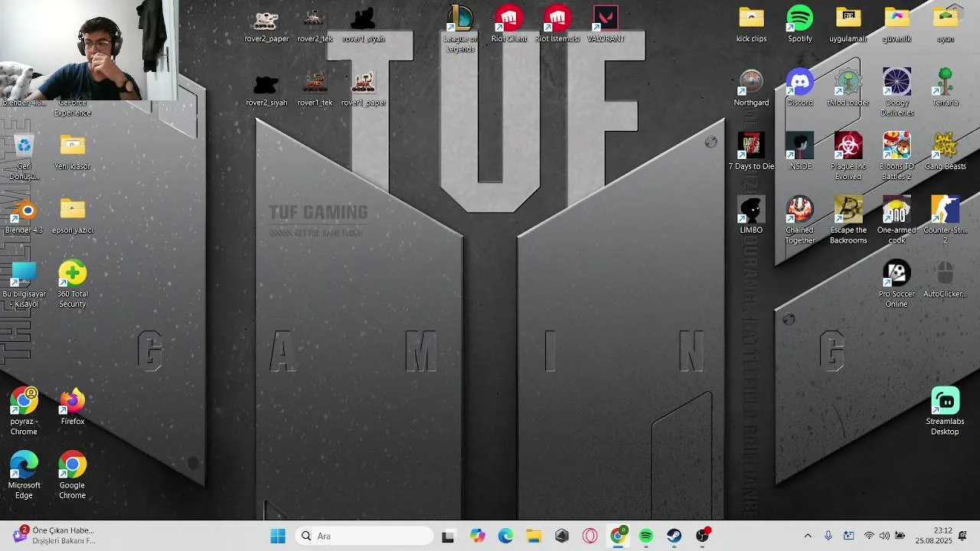Image resolution: width=980 pixels, height=551 pixels.
Task: Open the guvenlik folder
Action: pos(897,24)
